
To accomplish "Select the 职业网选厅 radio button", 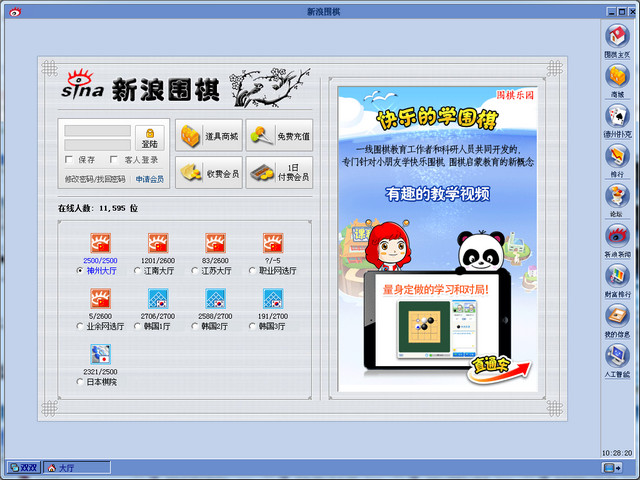I will (252, 271).
